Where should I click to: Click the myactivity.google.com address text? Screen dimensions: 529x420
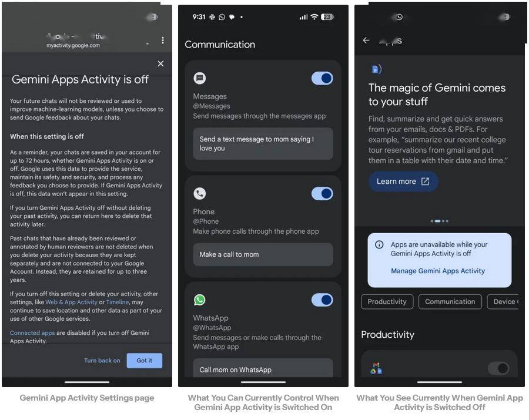coord(73,45)
